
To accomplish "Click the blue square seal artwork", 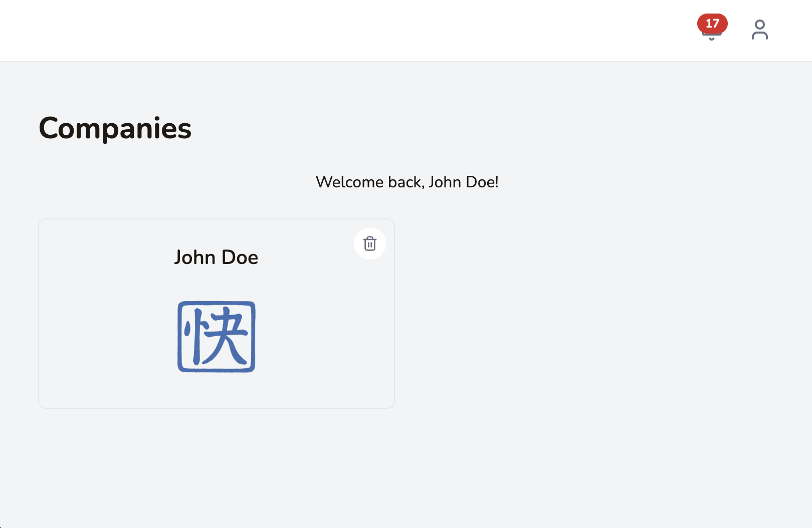I will 216,337.
